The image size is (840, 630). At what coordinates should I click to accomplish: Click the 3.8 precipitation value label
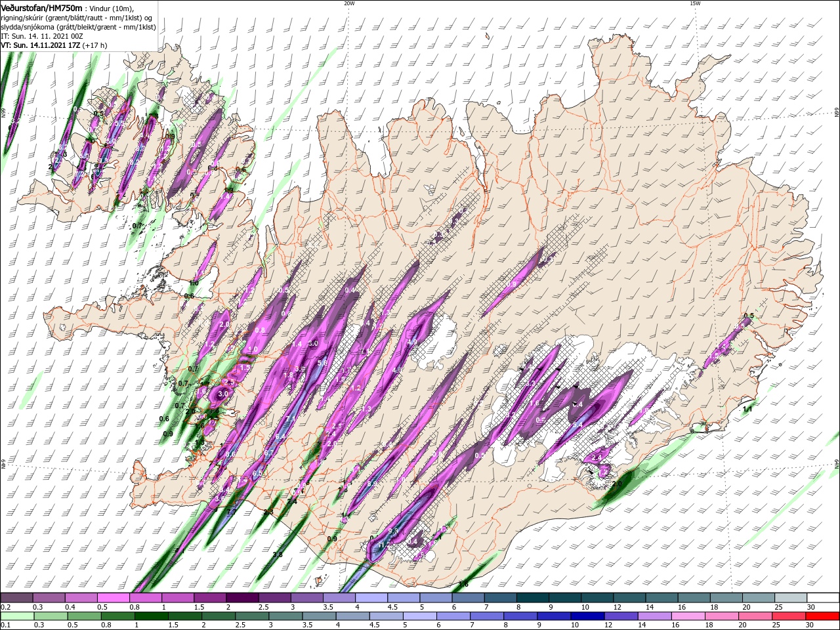[x=278, y=555]
